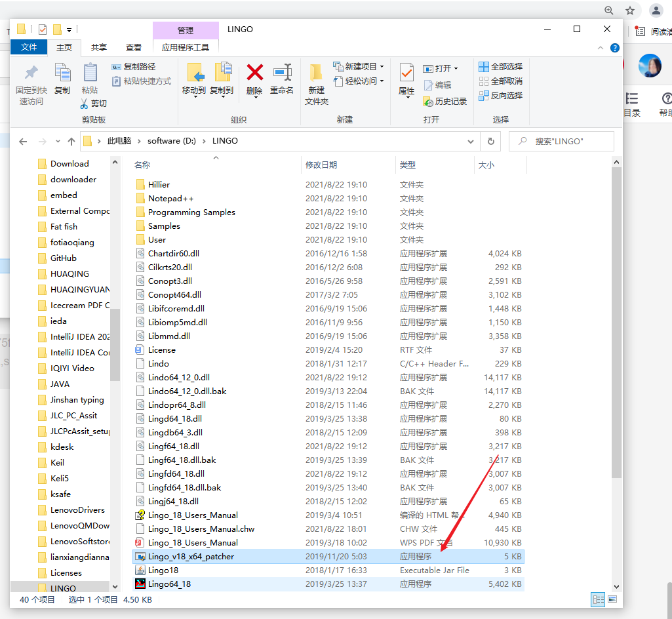Open the quick access toolbar customize dropdown

pos(69,30)
